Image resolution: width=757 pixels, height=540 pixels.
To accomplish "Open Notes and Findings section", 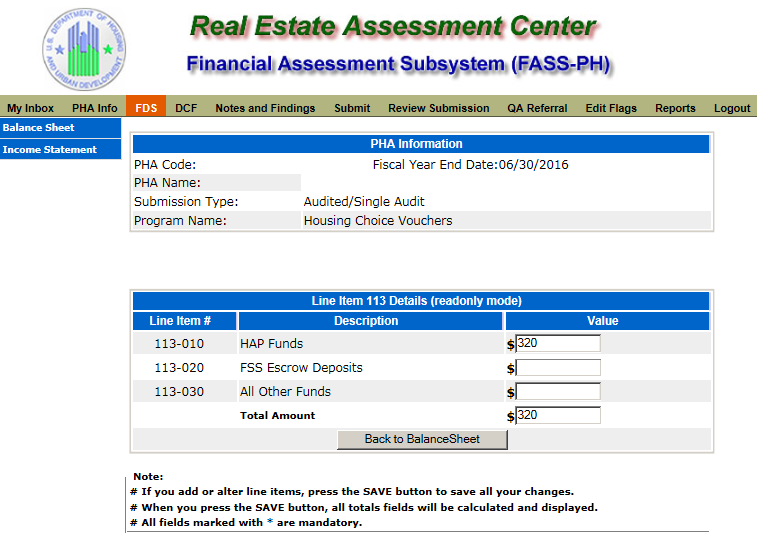I will click(265, 108).
